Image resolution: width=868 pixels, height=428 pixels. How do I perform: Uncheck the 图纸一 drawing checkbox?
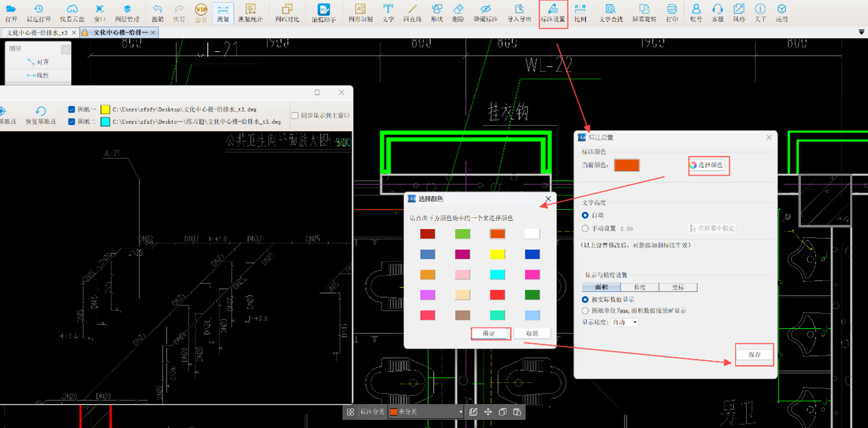pyautogui.click(x=72, y=109)
